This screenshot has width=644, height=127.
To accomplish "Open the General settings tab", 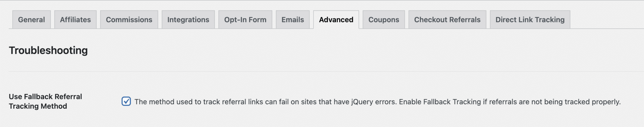I will (31, 20).
